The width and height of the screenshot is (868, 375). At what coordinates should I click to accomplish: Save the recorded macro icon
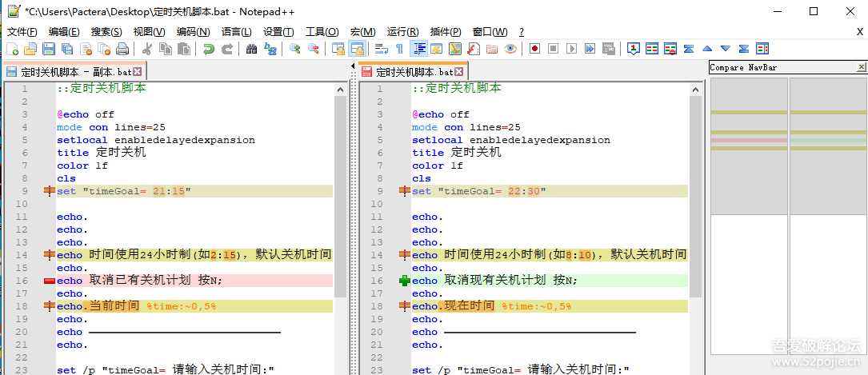(608, 49)
